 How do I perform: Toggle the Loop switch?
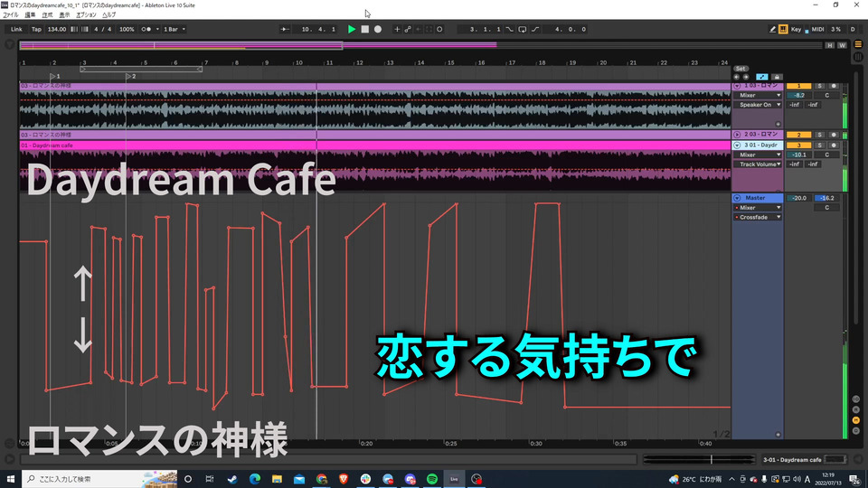coord(522,29)
